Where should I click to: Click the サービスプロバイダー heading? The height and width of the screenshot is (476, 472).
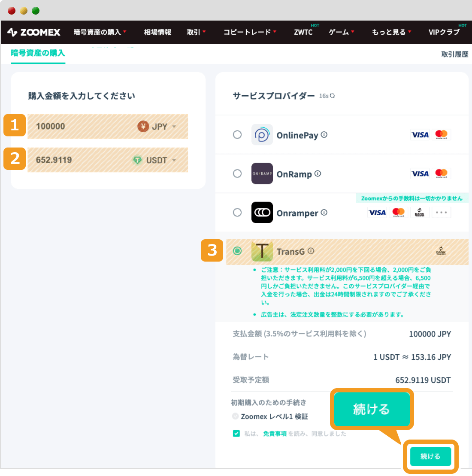pos(274,96)
